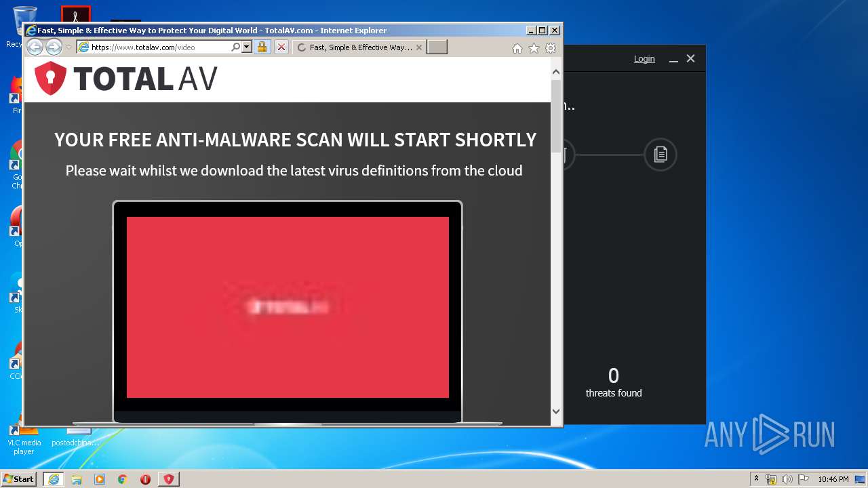Image resolution: width=868 pixels, height=488 pixels.
Task: Show hidden tray icons arrow
Action: pyautogui.click(x=756, y=479)
